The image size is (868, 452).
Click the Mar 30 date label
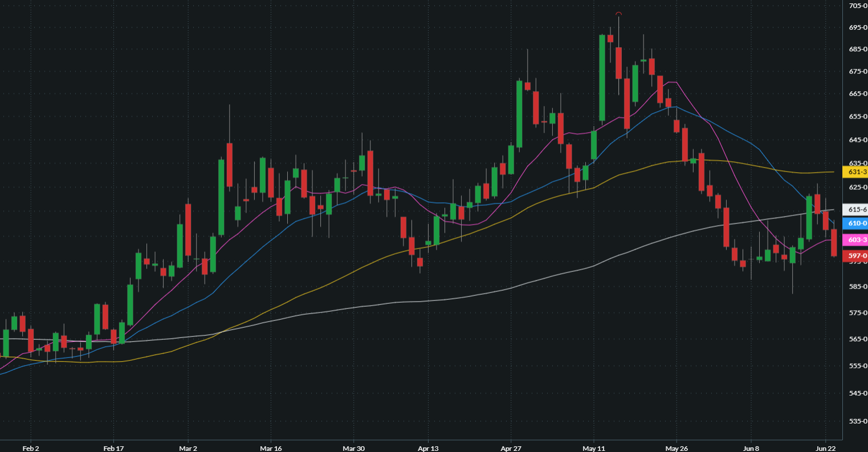353,448
